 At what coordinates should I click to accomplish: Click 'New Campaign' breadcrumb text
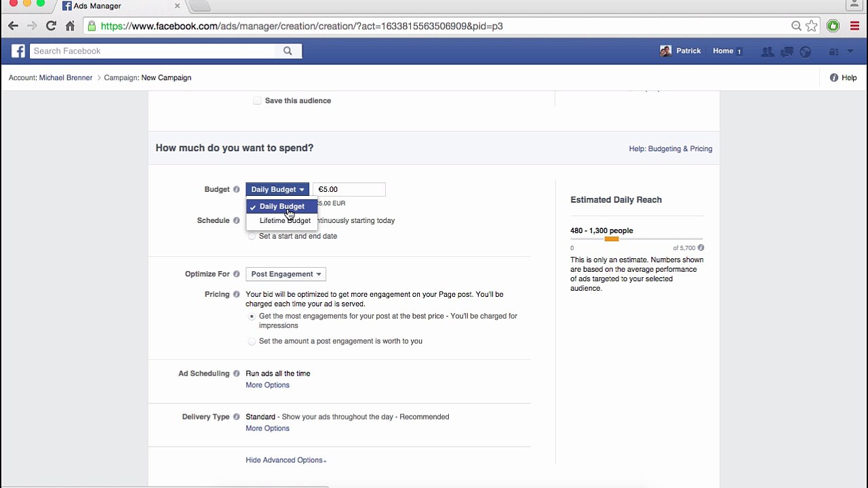(x=166, y=78)
